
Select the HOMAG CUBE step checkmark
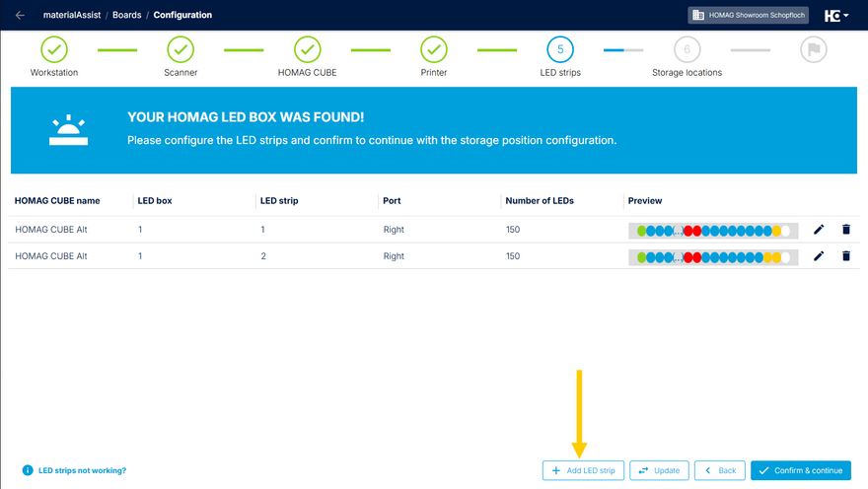pyautogui.click(x=307, y=49)
